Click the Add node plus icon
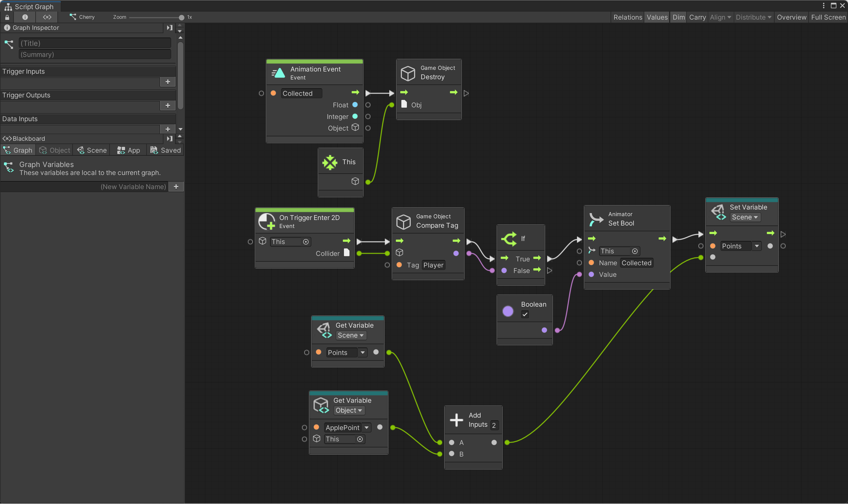This screenshot has width=848, height=504. click(x=456, y=420)
